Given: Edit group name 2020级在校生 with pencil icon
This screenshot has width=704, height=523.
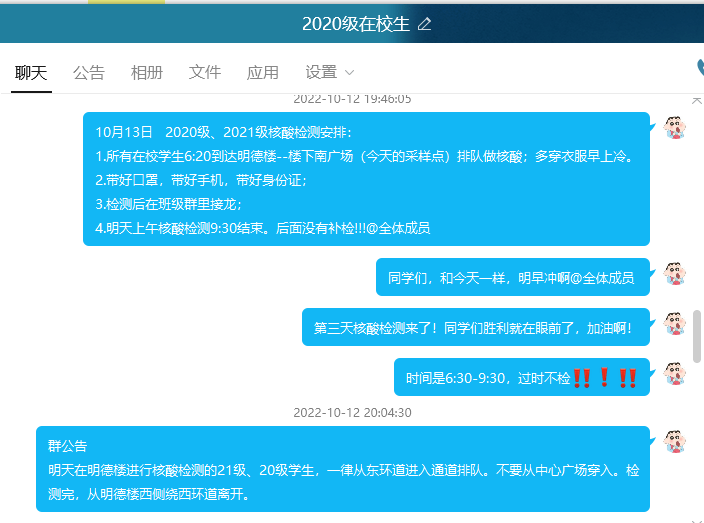Looking at the screenshot, I should point(424,24).
